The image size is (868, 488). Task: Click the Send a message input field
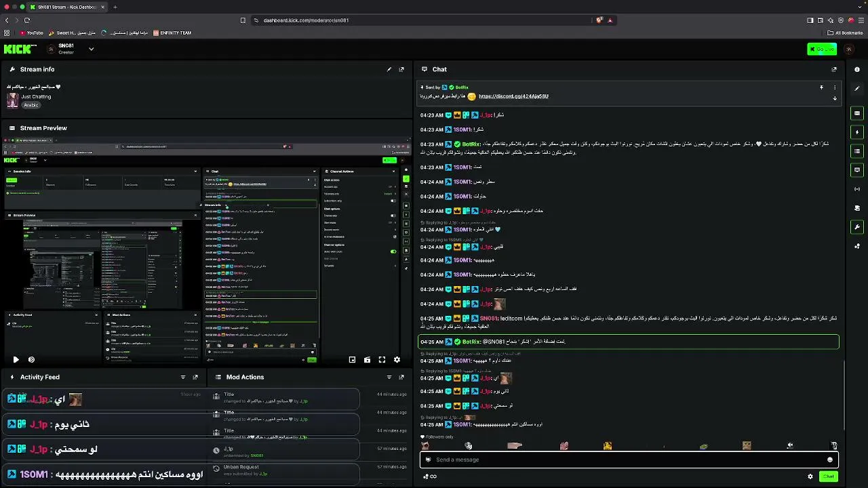[x=629, y=460]
